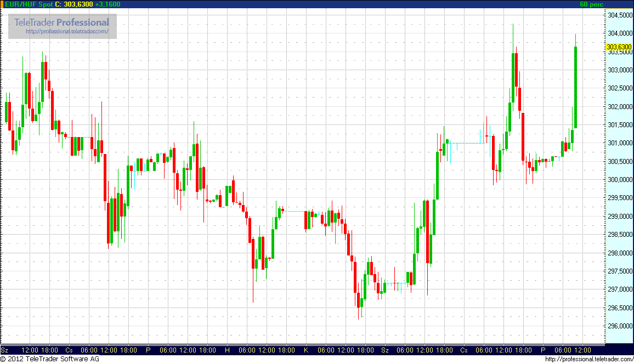This screenshot has width=634, height=364.
Task: Click the 06:00 label right after H marker
Action: [247, 350]
